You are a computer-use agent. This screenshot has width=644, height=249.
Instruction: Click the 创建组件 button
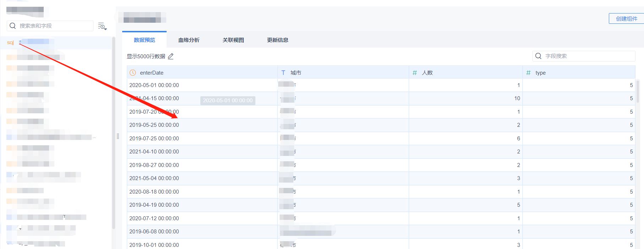pos(626,18)
